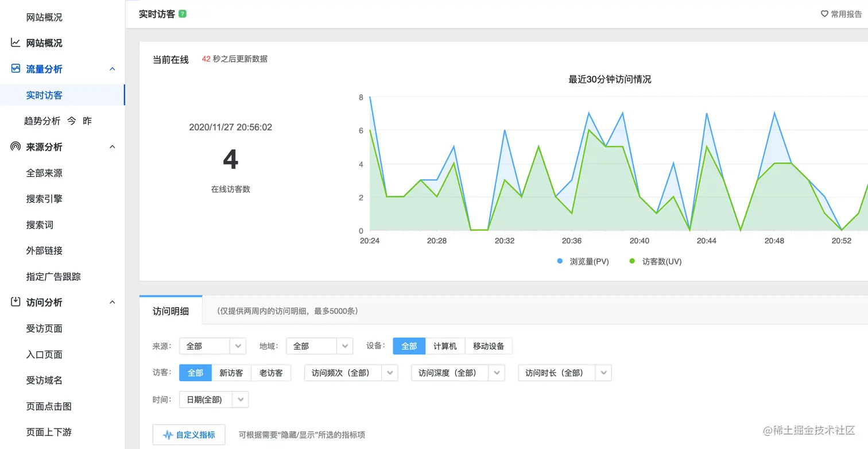The width and height of the screenshot is (868, 449).
Task: Open the 访问频次（全部）dropdown
Action: pos(351,372)
